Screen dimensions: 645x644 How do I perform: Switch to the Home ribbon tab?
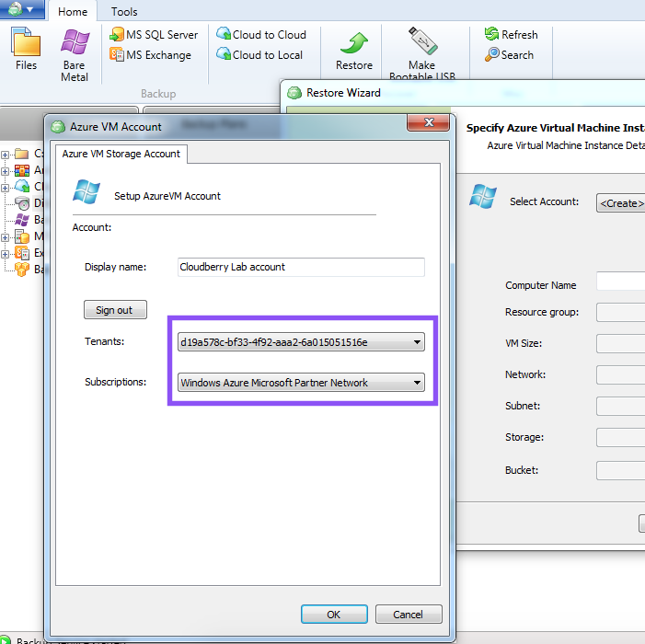(73, 12)
